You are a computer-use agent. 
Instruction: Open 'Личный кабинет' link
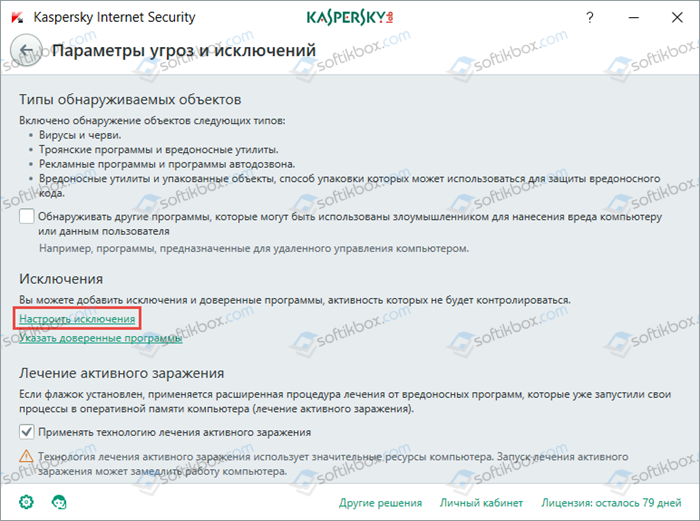pos(481,503)
